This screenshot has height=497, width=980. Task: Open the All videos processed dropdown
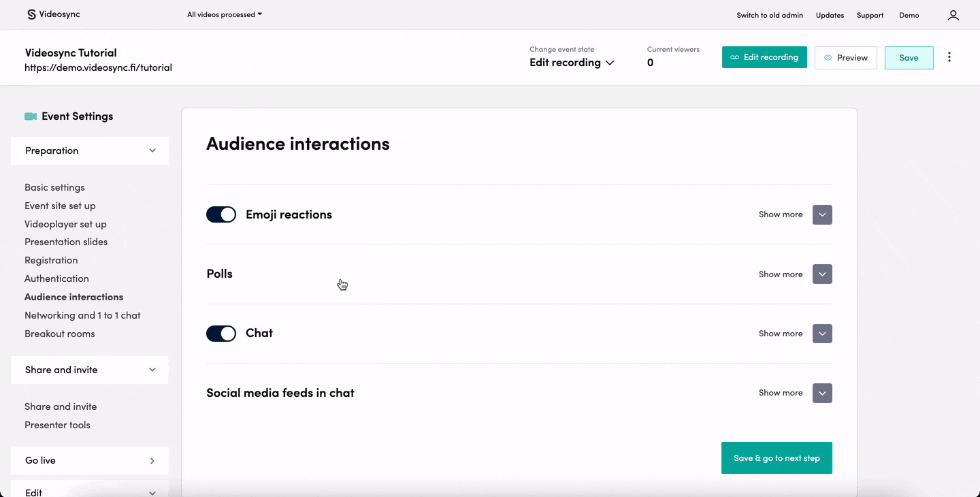point(223,14)
